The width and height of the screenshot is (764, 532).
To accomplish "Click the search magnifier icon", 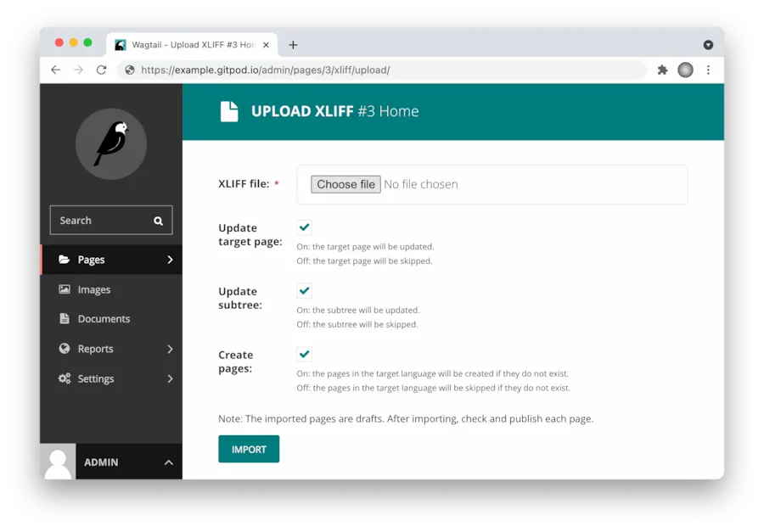I will pos(158,221).
